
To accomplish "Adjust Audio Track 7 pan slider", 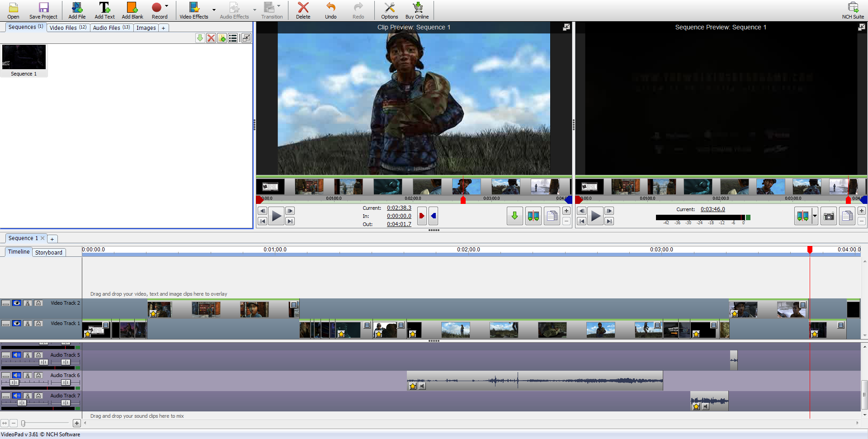I will [x=66, y=403].
